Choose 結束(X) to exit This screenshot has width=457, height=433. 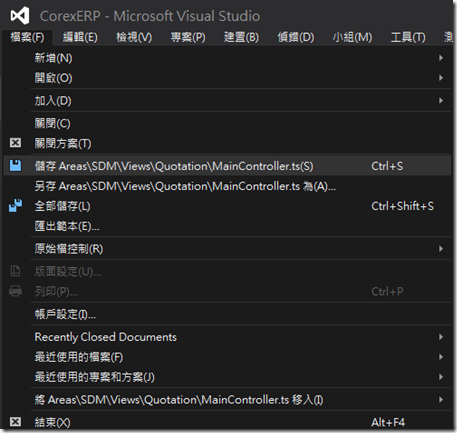[x=227, y=422]
